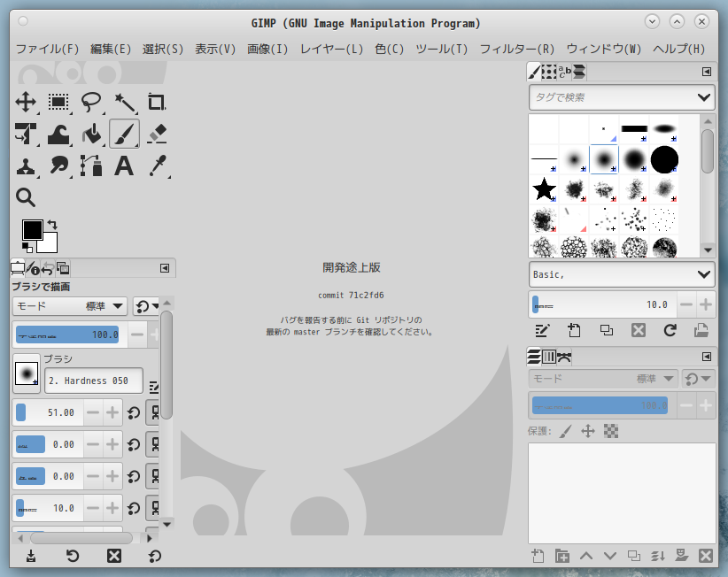Click the refresh brushes button
Viewport: 728px width, 577px height.
coord(670,330)
